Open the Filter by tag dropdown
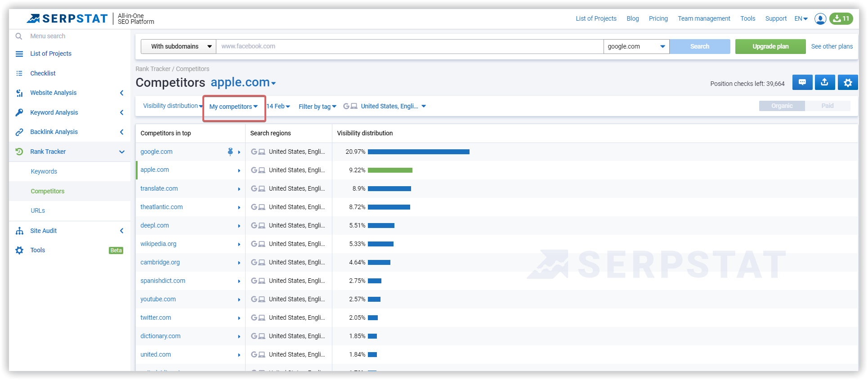This screenshot has height=380, width=868. [318, 107]
